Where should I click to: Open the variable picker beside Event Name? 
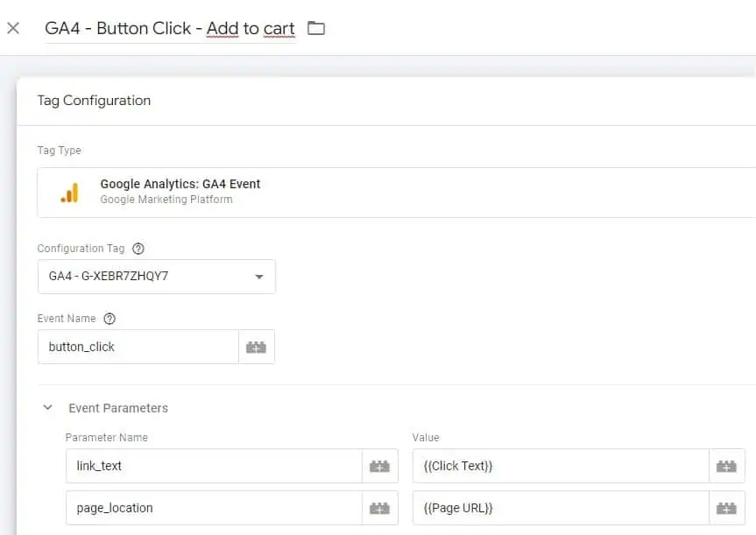pos(256,347)
